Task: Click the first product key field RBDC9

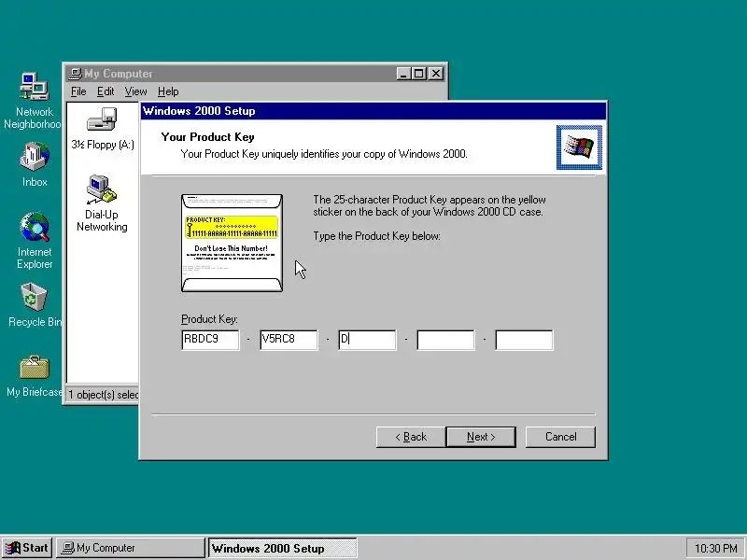Action: 210,340
